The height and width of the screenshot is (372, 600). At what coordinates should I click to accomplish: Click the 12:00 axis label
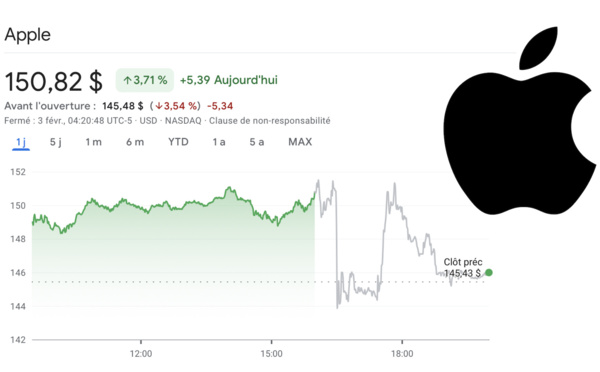(141, 354)
